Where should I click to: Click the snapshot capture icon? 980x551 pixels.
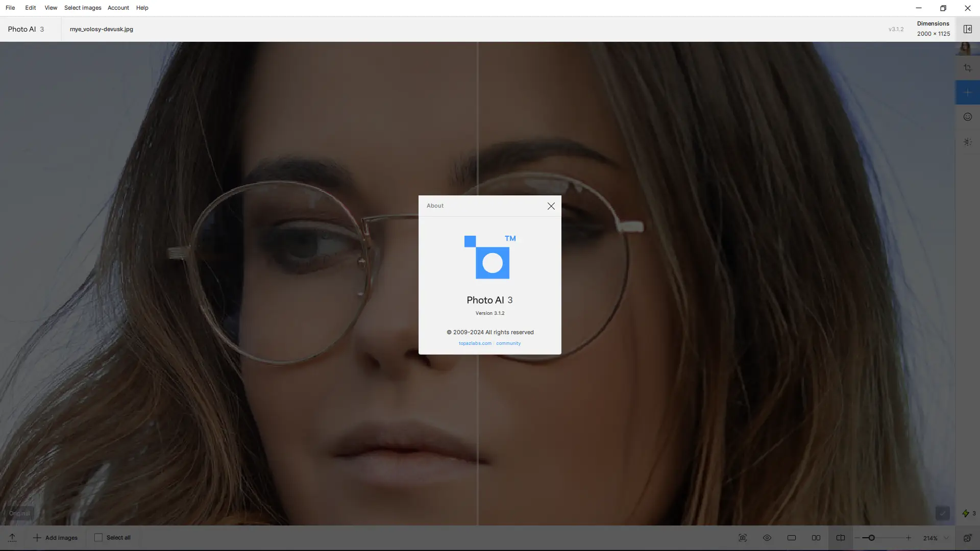743,538
